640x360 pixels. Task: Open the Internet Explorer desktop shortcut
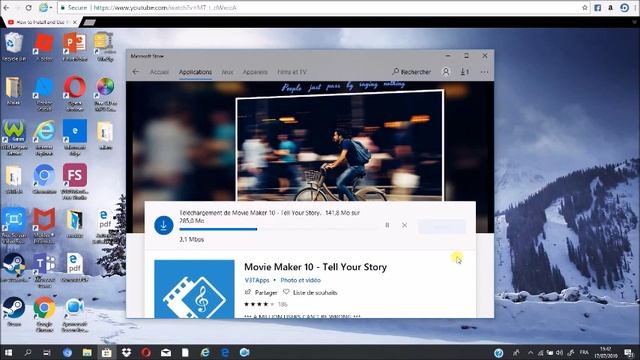pos(44,137)
